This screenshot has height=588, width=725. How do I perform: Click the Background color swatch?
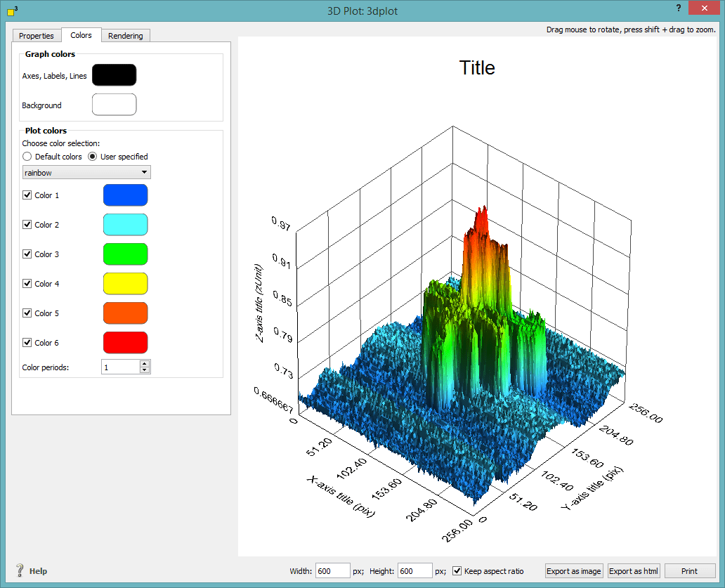click(x=114, y=104)
